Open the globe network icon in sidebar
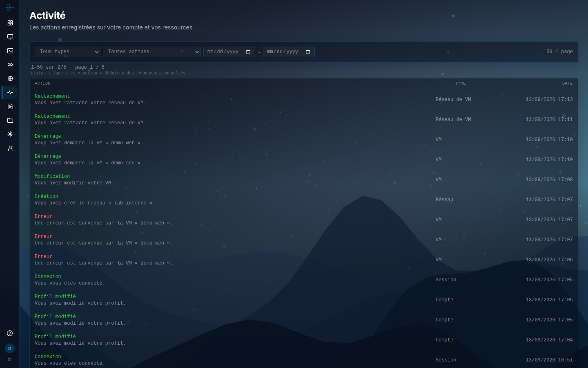Viewport: 588px width, 368px height. coord(10,79)
